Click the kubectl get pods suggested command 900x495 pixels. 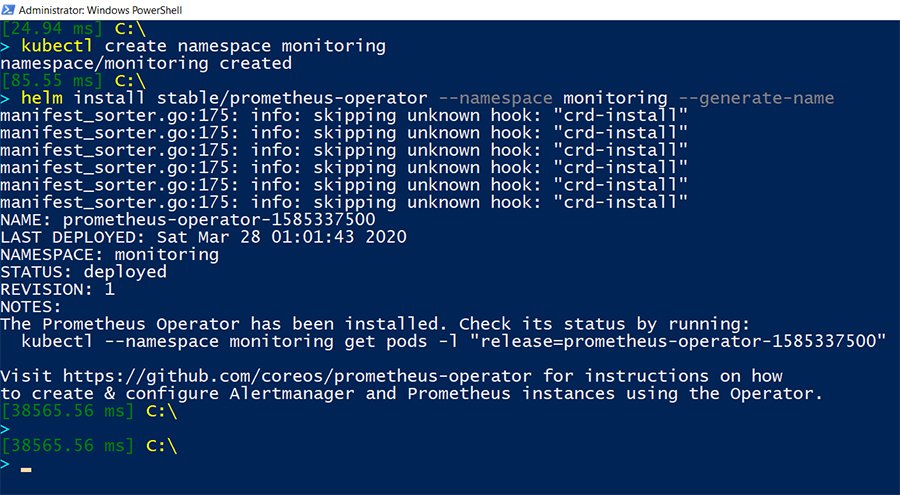[x=454, y=341]
